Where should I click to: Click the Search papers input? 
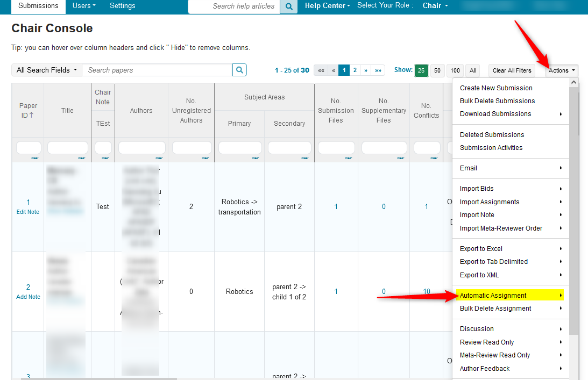pos(157,70)
